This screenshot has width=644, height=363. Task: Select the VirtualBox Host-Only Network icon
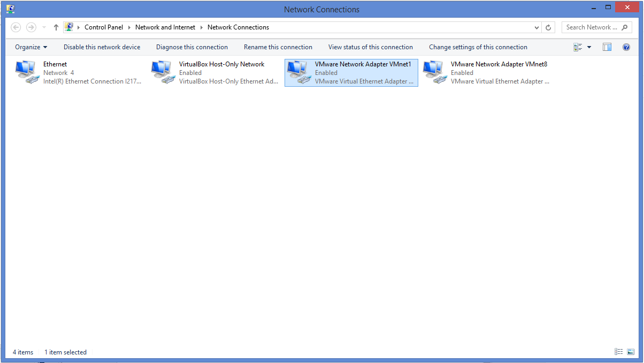click(163, 72)
